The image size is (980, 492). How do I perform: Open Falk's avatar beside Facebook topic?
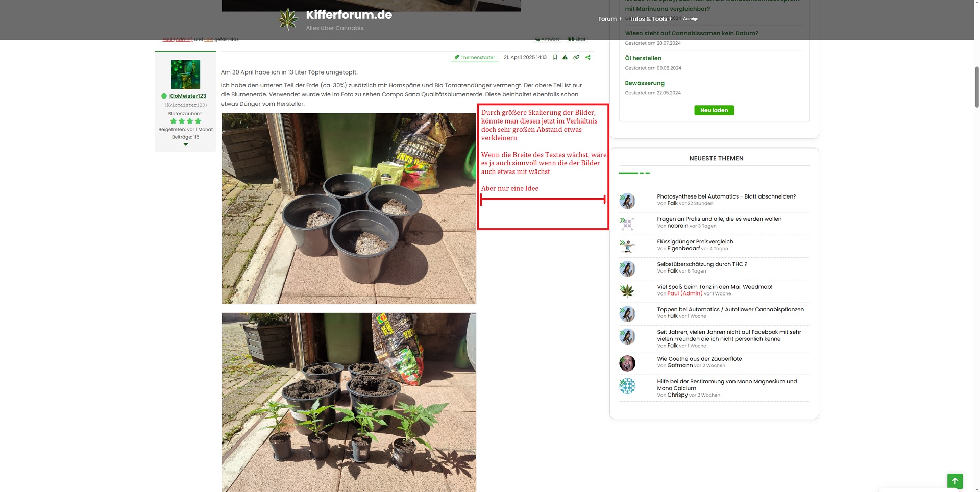click(627, 336)
